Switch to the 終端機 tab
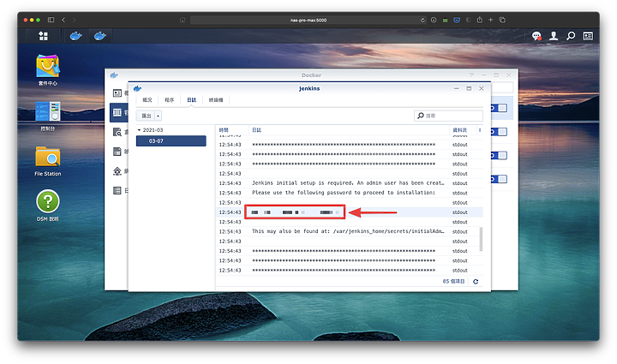Screen dimensions: 617x364 tap(216, 100)
